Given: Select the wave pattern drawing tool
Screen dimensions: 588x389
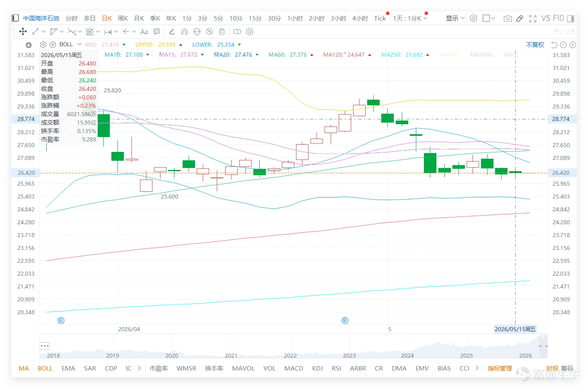Looking at the screenshot, I should tap(72, 31).
